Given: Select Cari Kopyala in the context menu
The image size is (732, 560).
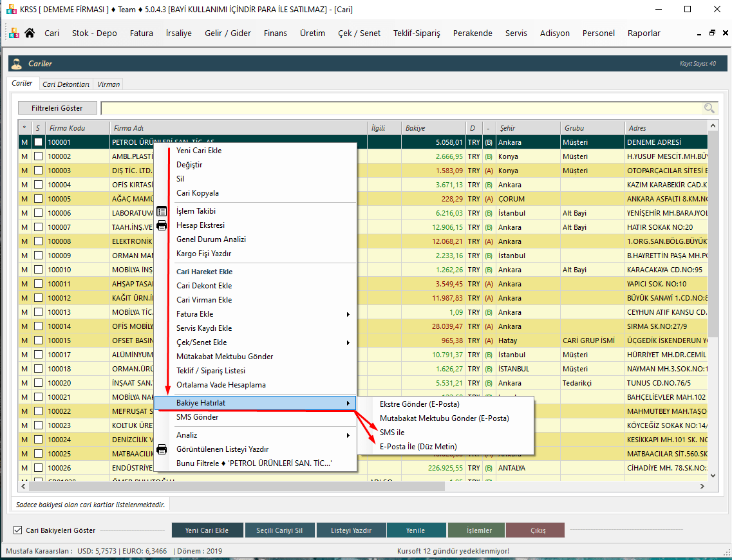Looking at the screenshot, I should point(256,193).
